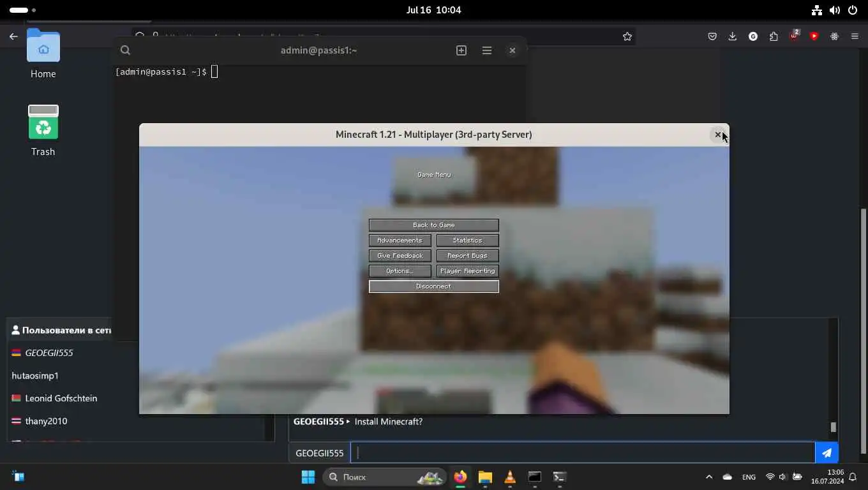Open the browser extensions puzzle icon
This screenshot has width=868, height=490.
774,36
